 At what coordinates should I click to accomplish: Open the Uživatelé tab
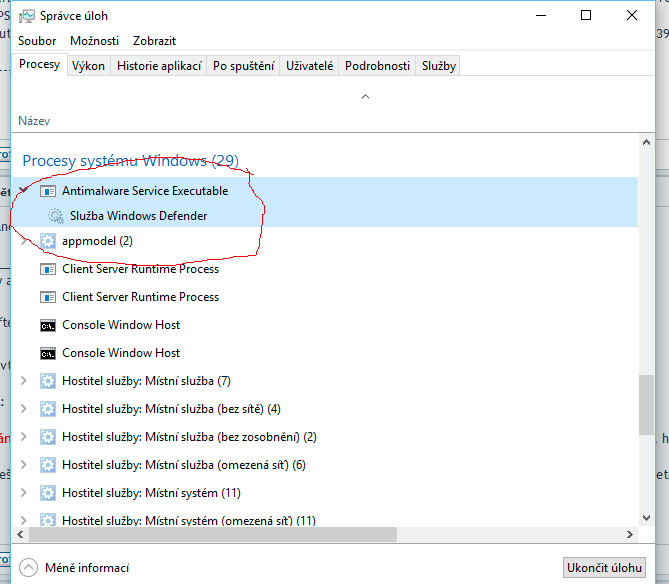point(309,66)
